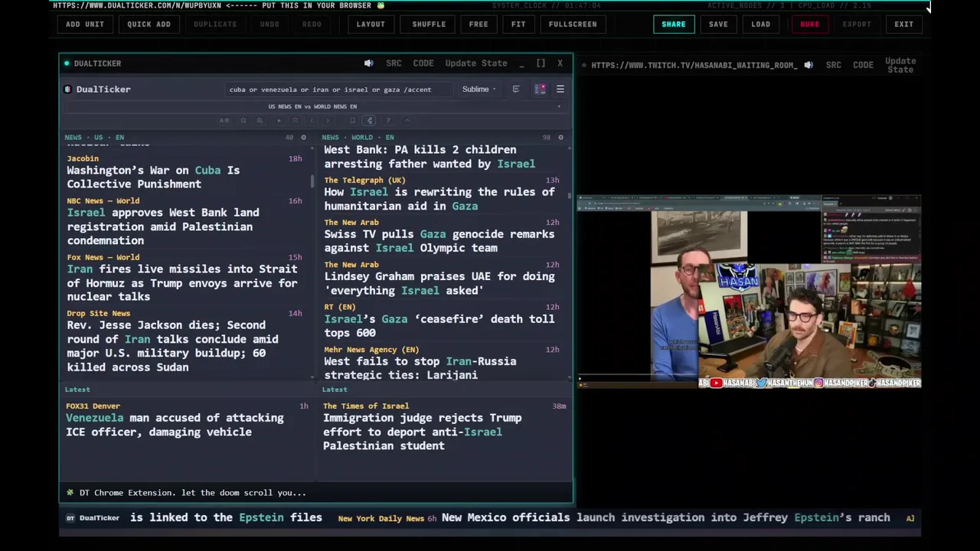Click ADD UNIT button

(85, 24)
